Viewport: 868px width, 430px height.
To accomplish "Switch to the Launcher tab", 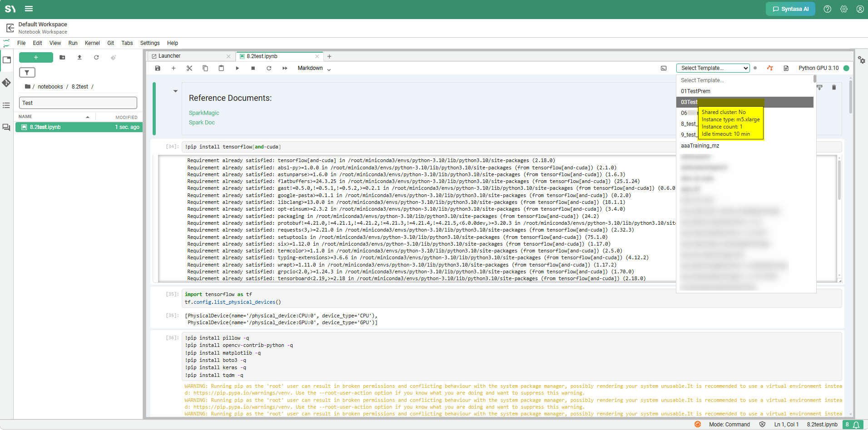I will pyautogui.click(x=191, y=56).
